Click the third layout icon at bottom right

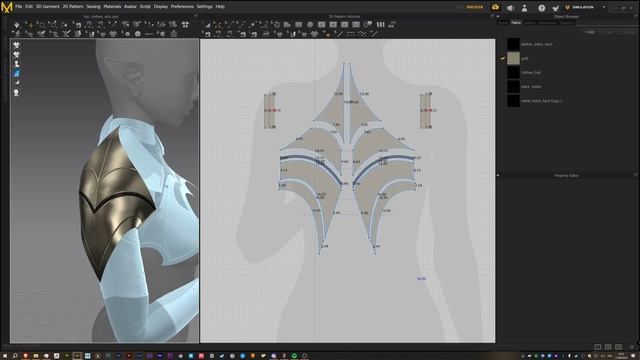(619, 347)
